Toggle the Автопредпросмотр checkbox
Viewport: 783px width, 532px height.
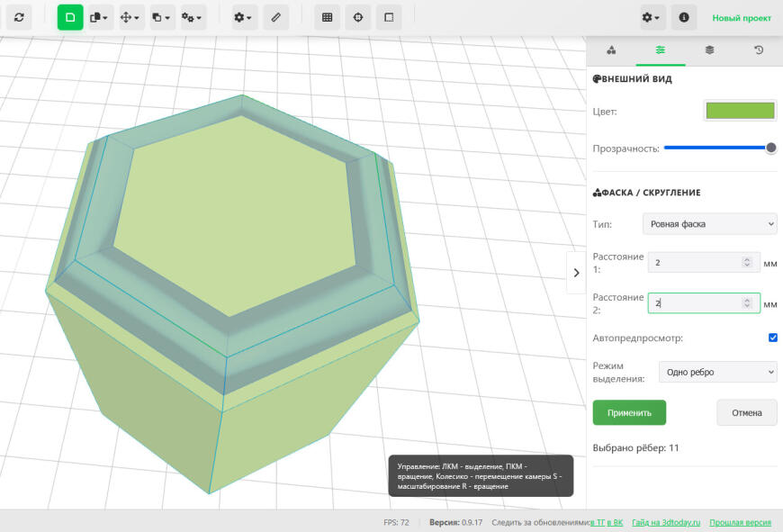click(772, 338)
